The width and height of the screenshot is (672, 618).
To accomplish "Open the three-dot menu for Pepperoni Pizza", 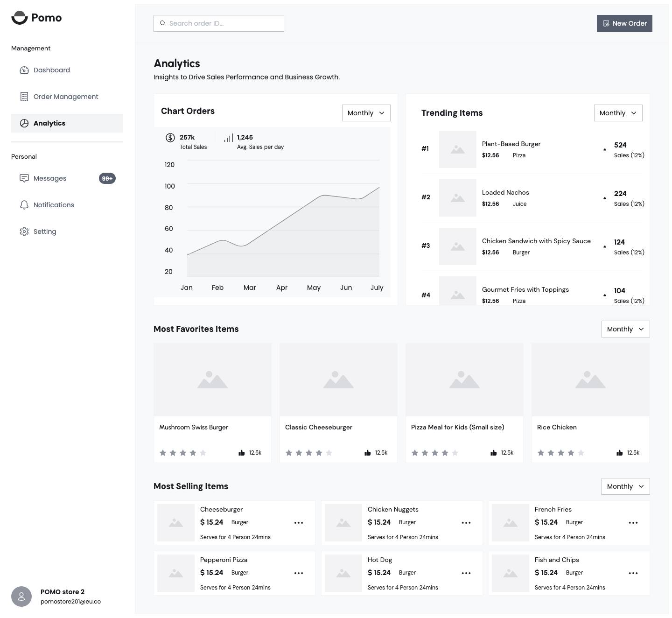I will (x=299, y=573).
